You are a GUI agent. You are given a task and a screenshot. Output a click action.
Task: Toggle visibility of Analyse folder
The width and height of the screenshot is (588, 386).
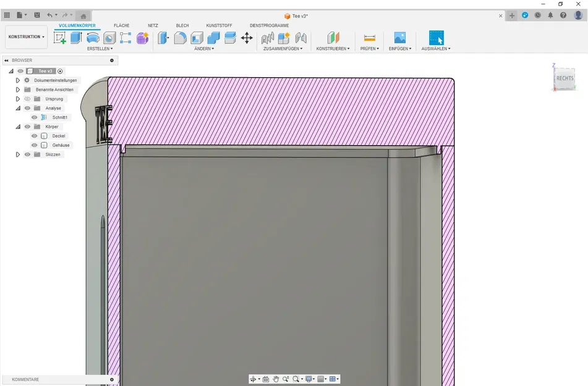[27, 108]
